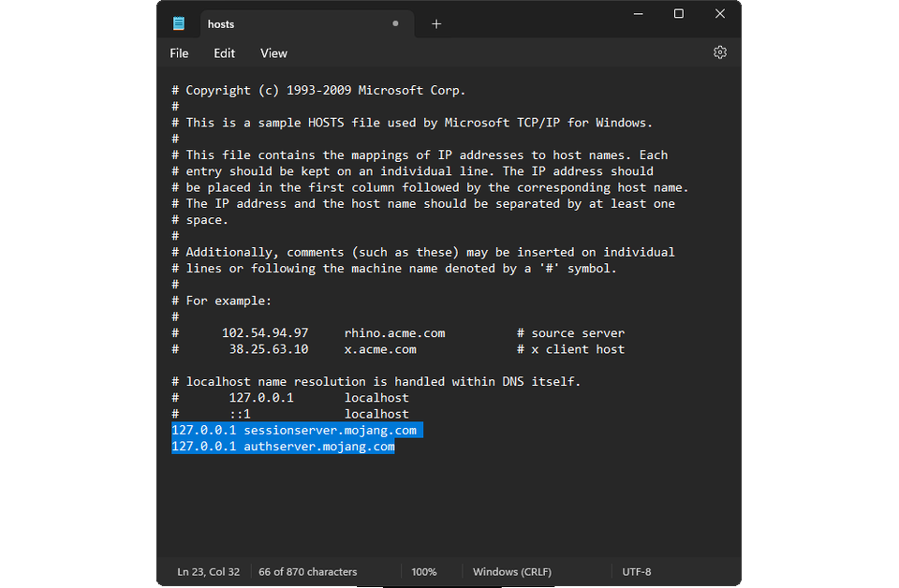Click the Microsoft copyright comment line

tap(318, 90)
